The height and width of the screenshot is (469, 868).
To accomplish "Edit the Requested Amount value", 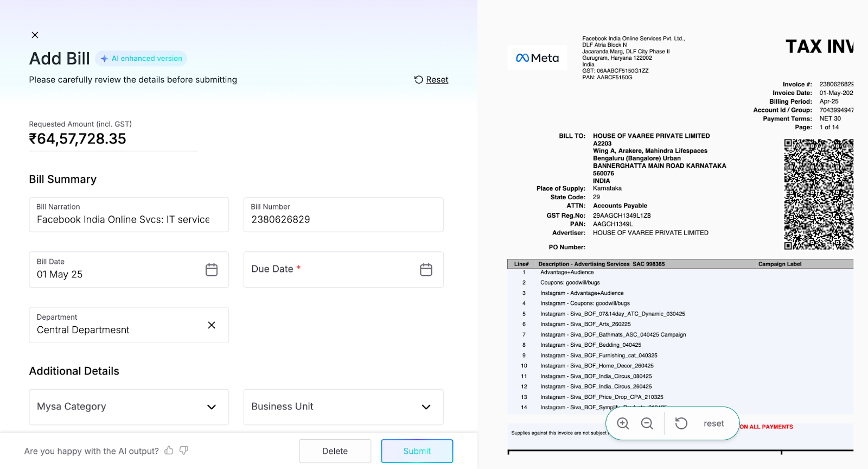I will (78, 139).
